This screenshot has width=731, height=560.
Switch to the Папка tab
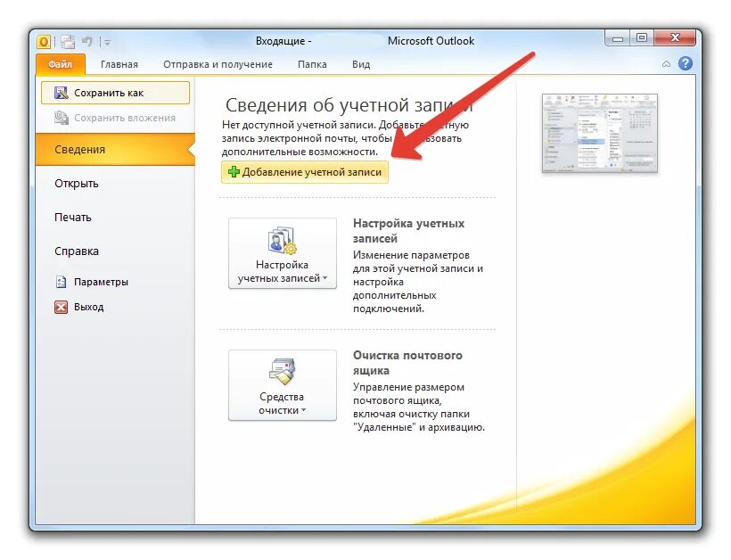(x=312, y=64)
